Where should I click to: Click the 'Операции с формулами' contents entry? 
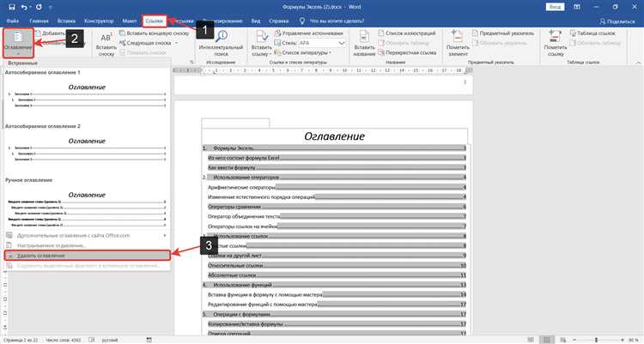[x=335, y=315]
